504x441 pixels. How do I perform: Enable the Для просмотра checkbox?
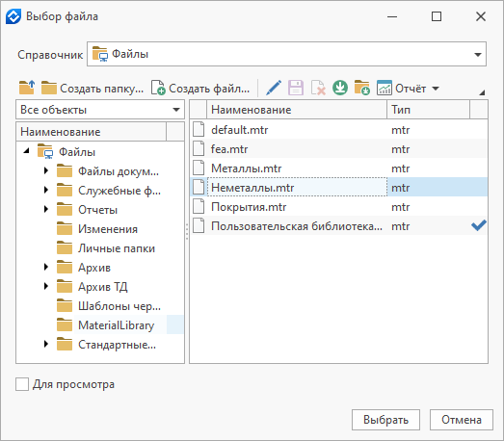[22, 384]
